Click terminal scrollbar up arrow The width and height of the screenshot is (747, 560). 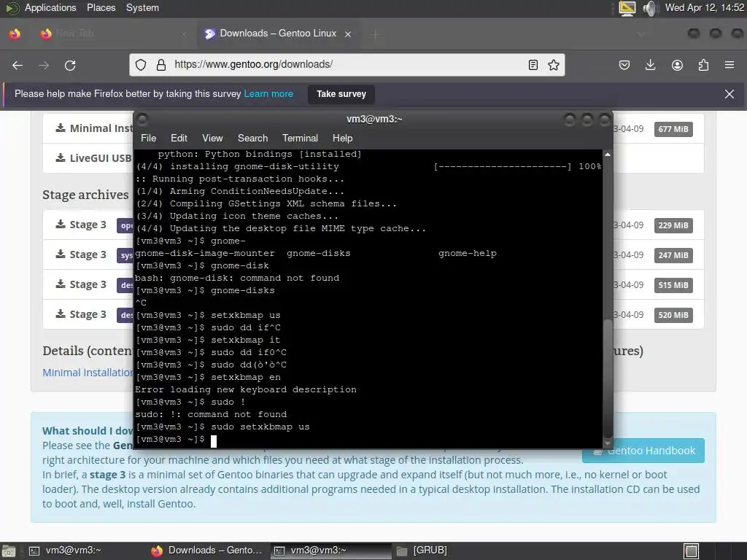tap(608, 155)
